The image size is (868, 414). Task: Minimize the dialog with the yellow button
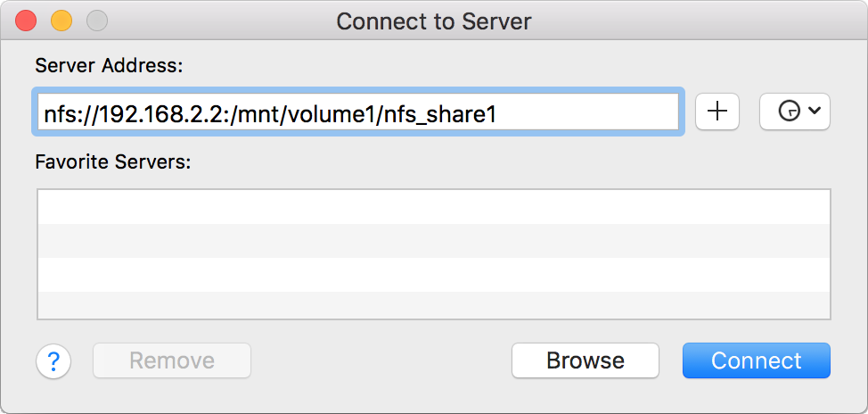pos(61,21)
